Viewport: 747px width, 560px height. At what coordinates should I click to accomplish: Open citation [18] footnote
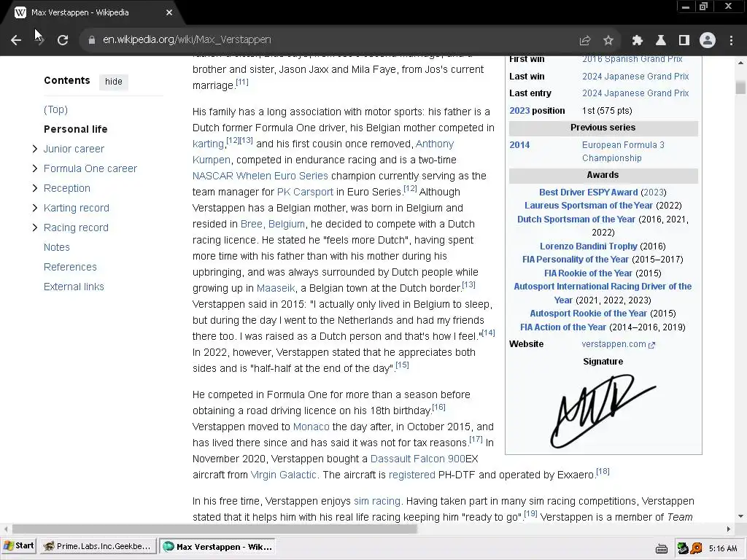coord(603,472)
